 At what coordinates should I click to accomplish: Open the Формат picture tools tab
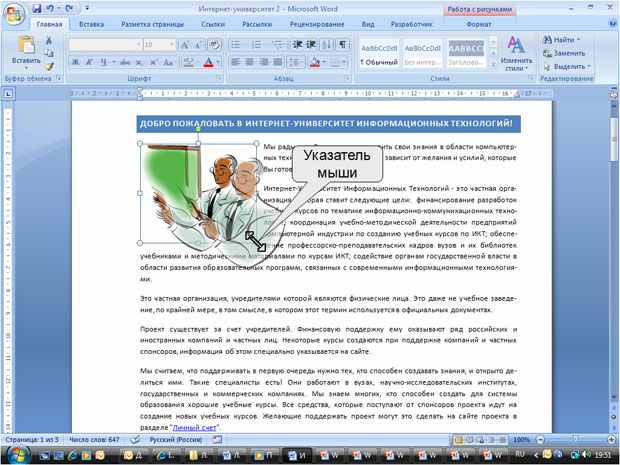click(478, 24)
